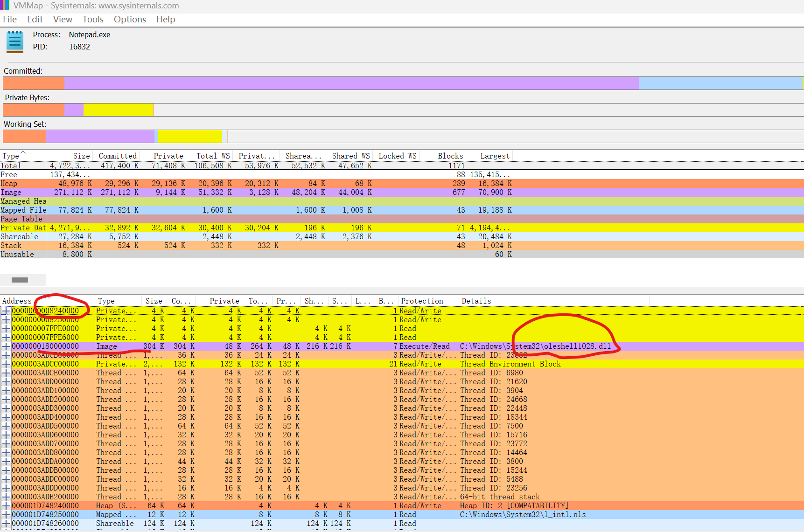This screenshot has width=804, height=532.
Task: Select row with Thread ID: 15716
Action: pyautogui.click(x=402, y=435)
